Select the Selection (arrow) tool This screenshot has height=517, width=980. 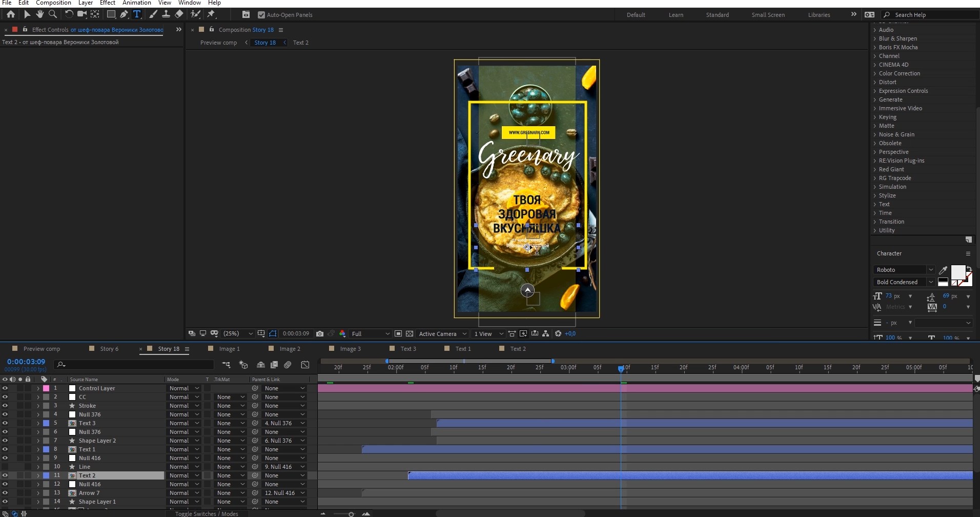pos(27,14)
